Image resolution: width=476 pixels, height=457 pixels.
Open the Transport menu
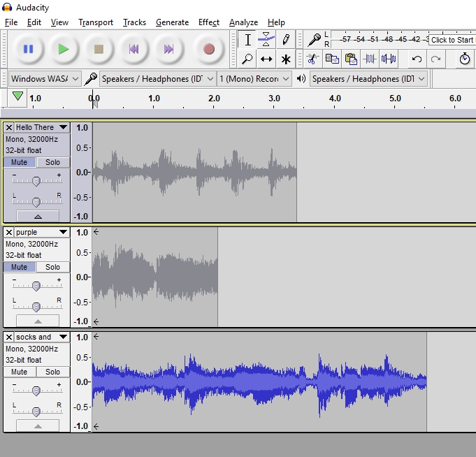(96, 22)
